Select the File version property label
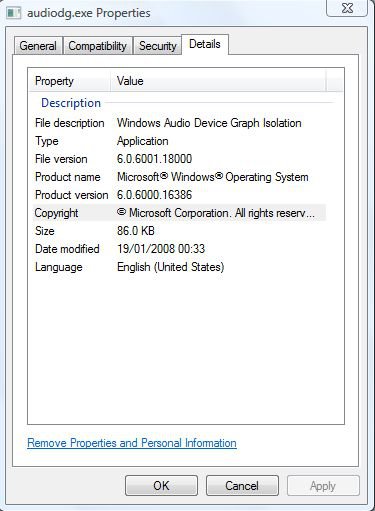This screenshot has width=375, height=511. (61, 159)
